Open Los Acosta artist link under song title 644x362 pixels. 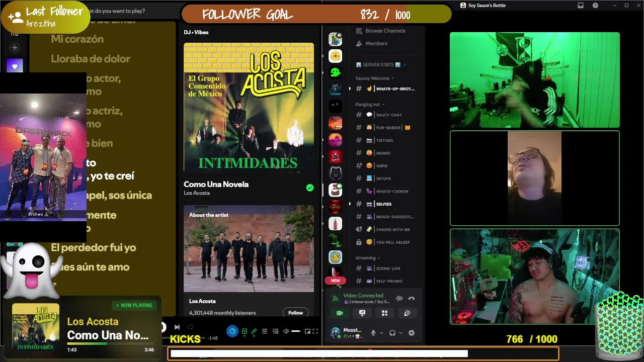(x=197, y=193)
